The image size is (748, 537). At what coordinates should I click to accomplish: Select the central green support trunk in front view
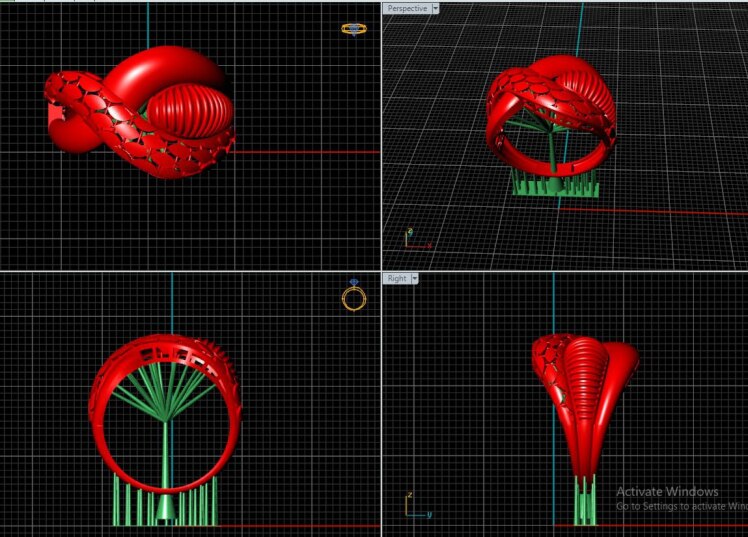165,470
